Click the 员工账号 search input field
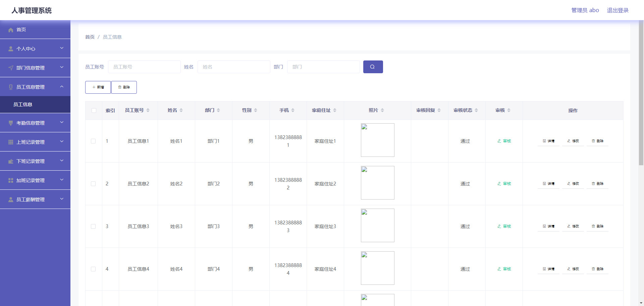 pyautogui.click(x=144, y=67)
